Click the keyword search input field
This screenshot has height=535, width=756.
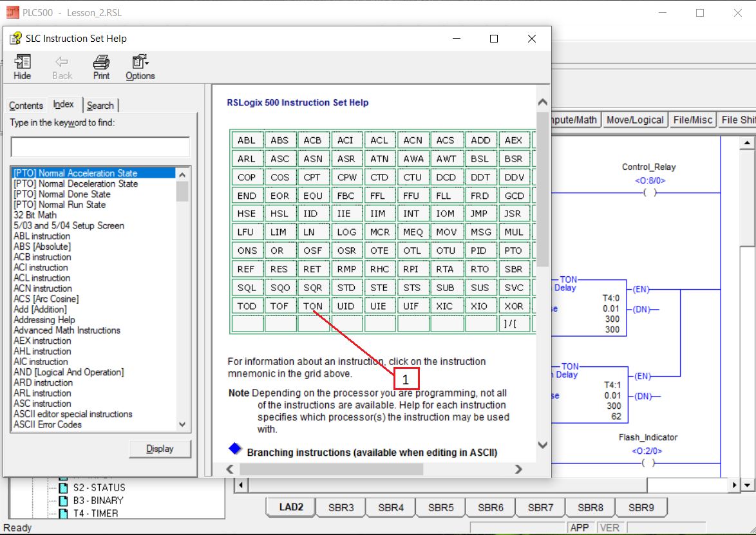[x=100, y=147]
